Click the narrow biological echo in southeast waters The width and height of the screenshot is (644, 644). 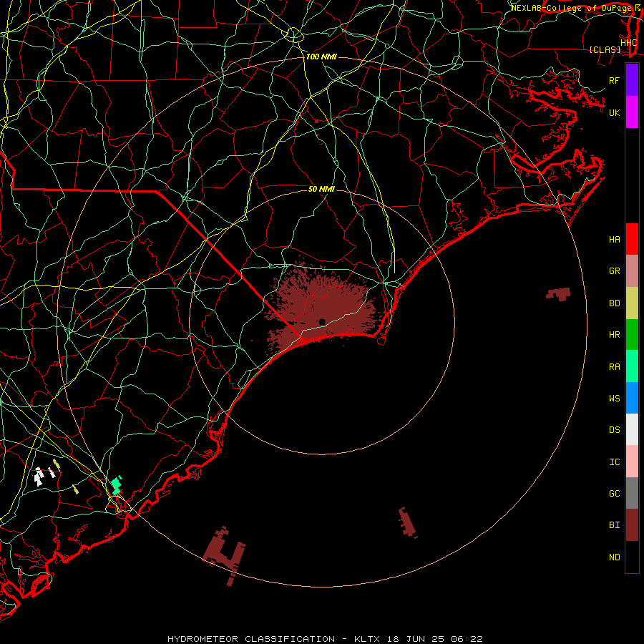[408, 522]
